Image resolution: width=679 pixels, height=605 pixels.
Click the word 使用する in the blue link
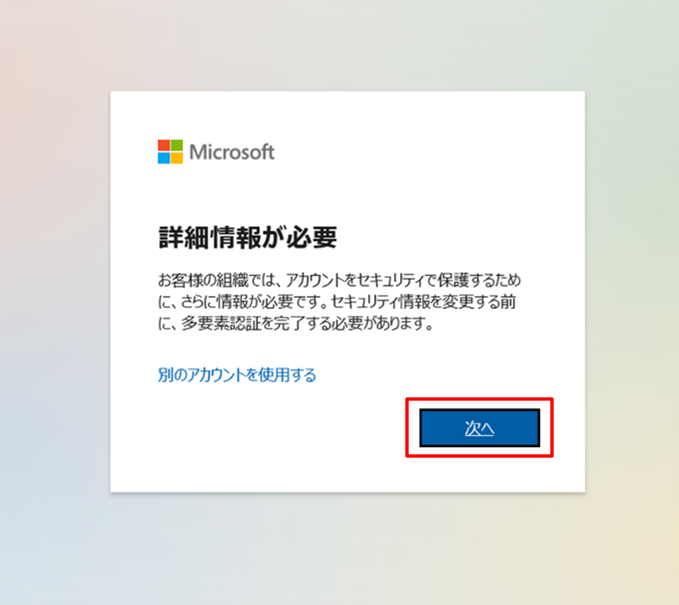288,375
